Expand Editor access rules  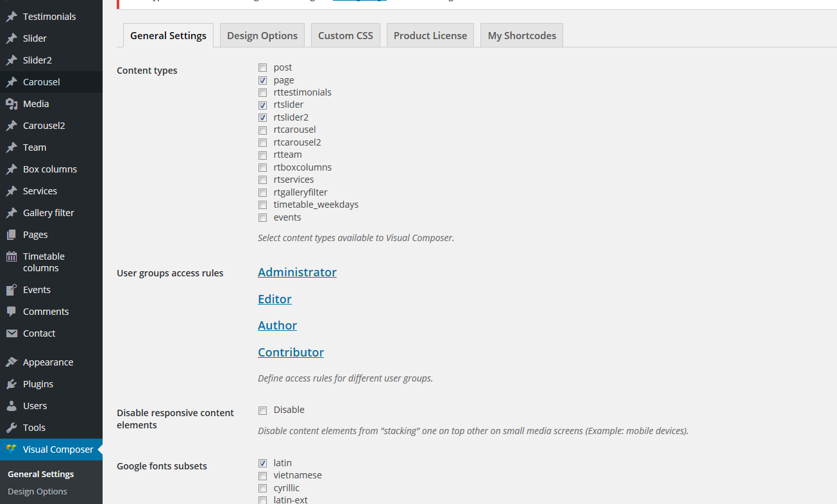tap(275, 299)
